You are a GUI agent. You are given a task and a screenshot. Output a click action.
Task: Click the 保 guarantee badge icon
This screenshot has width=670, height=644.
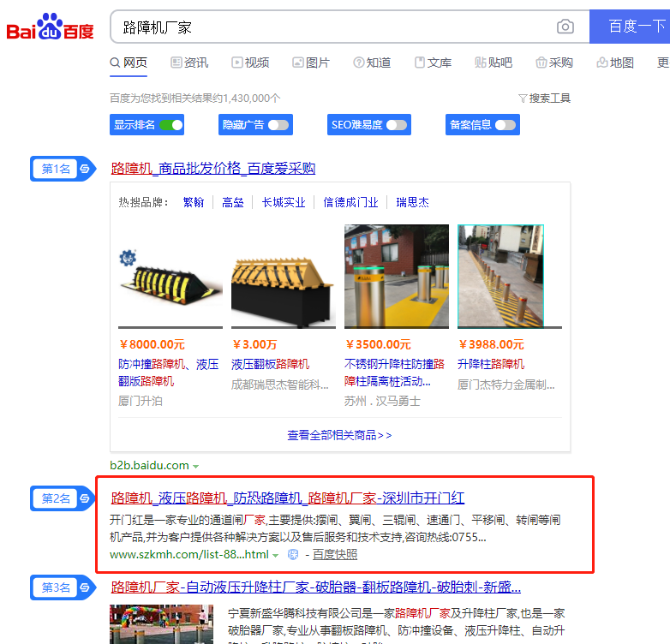tap(293, 554)
